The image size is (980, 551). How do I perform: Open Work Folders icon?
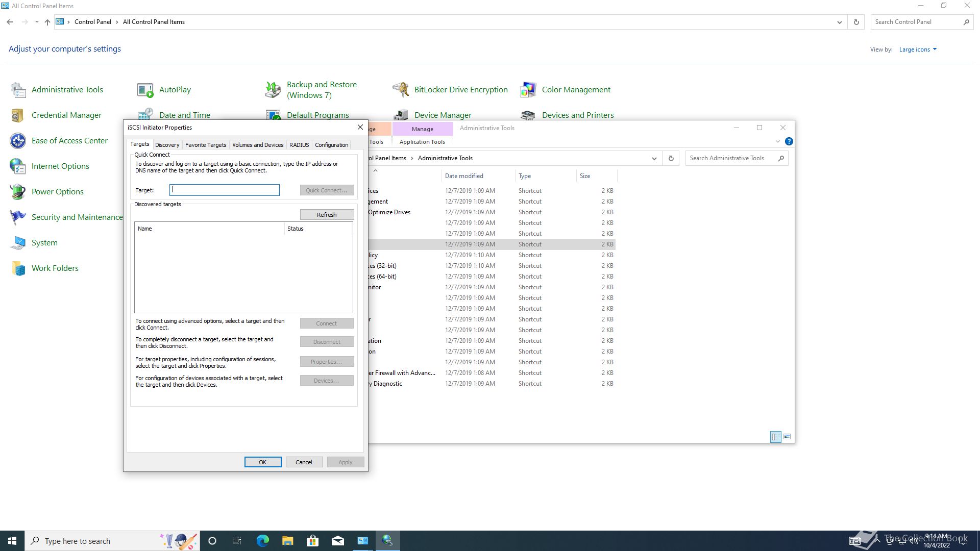coord(18,268)
